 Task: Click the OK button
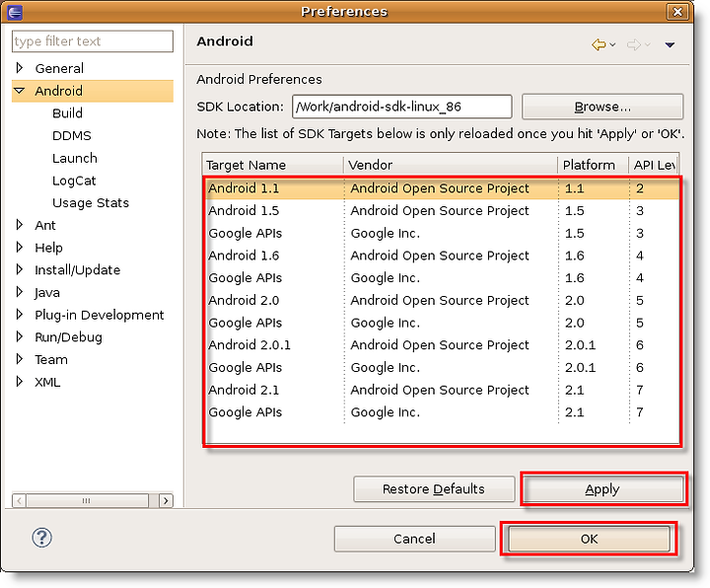[589, 539]
